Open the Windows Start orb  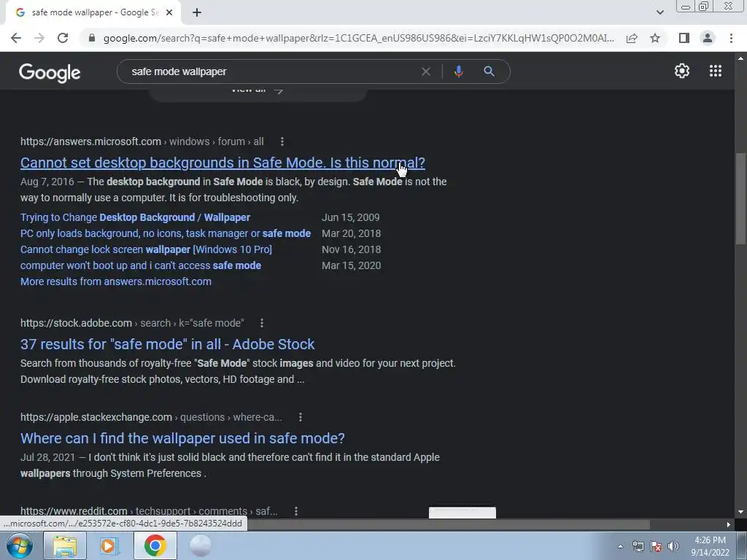[x=20, y=545]
